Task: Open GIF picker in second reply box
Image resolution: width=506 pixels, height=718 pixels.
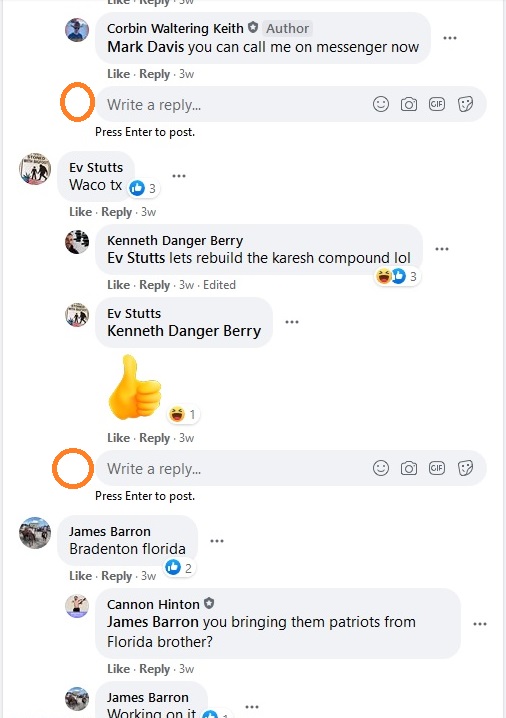Action: (437, 468)
